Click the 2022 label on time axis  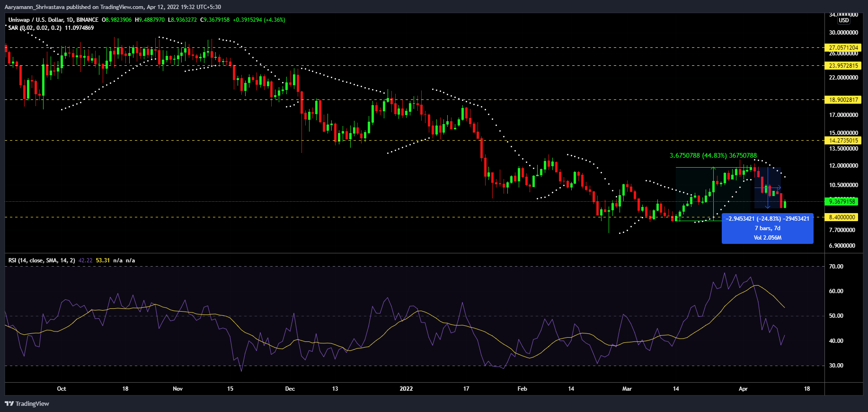click(406, 389)
